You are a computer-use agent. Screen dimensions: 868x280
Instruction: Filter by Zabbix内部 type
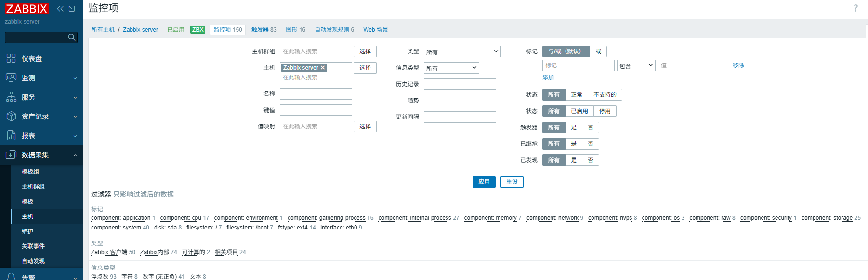(x=155, y=252)
